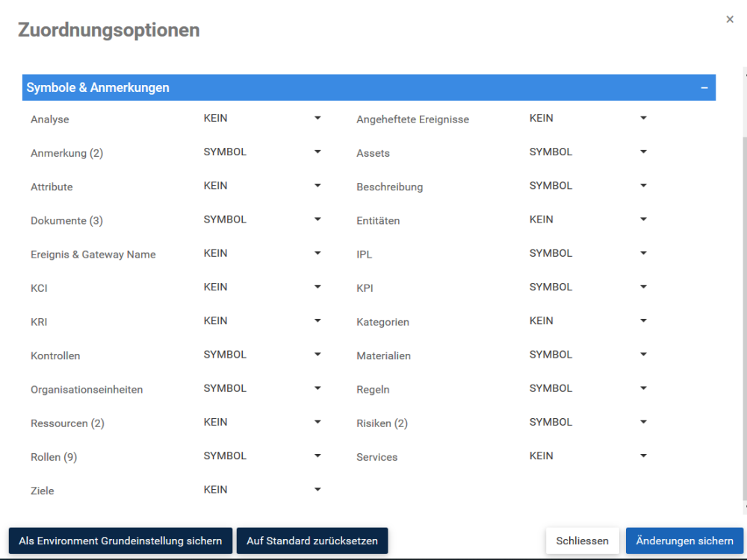The width and height of the screenshot is (747, 560).
Task: Click the Kategorien label
Action: coord(382,322)
